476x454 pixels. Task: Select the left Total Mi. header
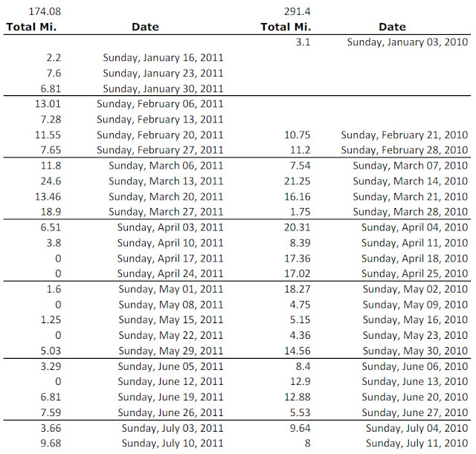coord(31,27)
